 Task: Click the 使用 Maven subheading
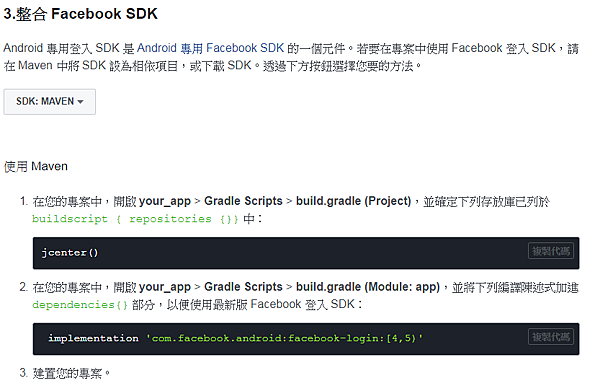pyautogui.click(x=36, y=166)
